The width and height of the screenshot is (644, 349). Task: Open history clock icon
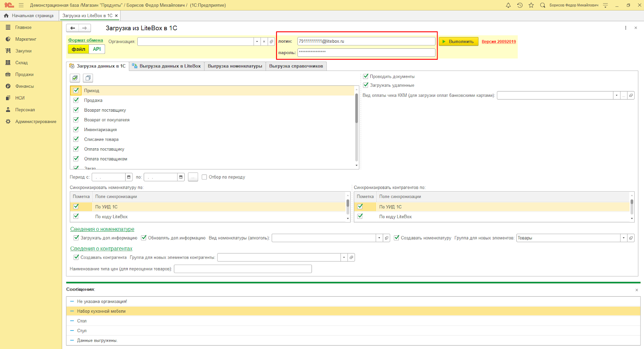(520, 5)
